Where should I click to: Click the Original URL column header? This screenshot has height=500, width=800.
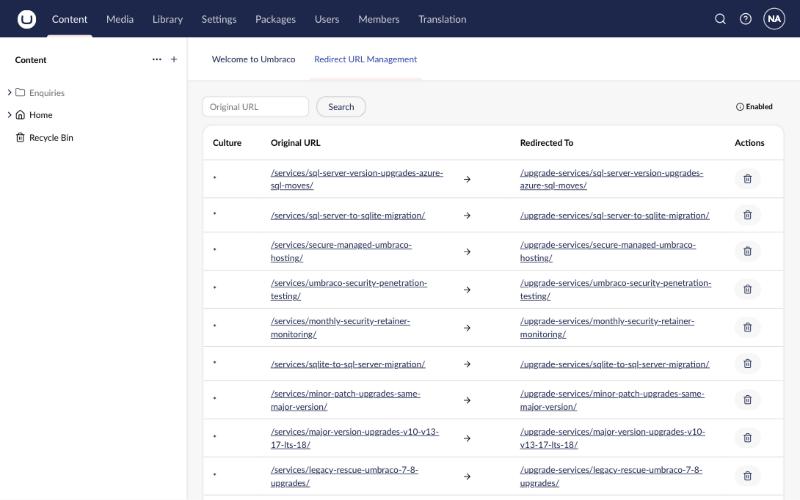coord(295,143)
